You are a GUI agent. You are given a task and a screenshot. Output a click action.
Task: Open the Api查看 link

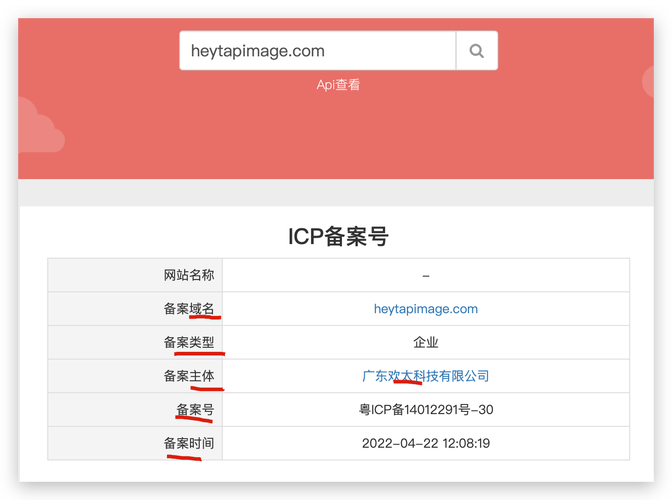point(338,85)
